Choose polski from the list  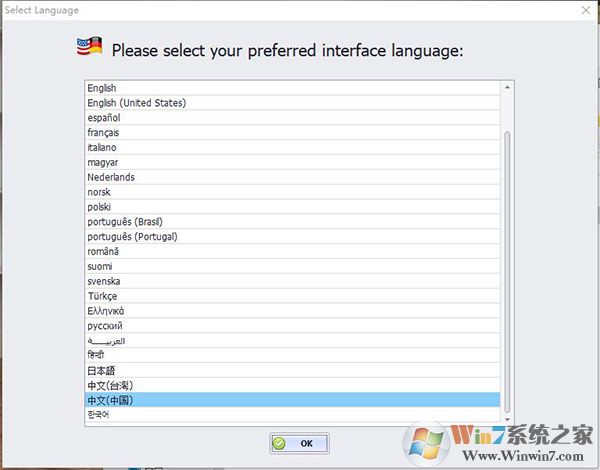click(292, 207)
